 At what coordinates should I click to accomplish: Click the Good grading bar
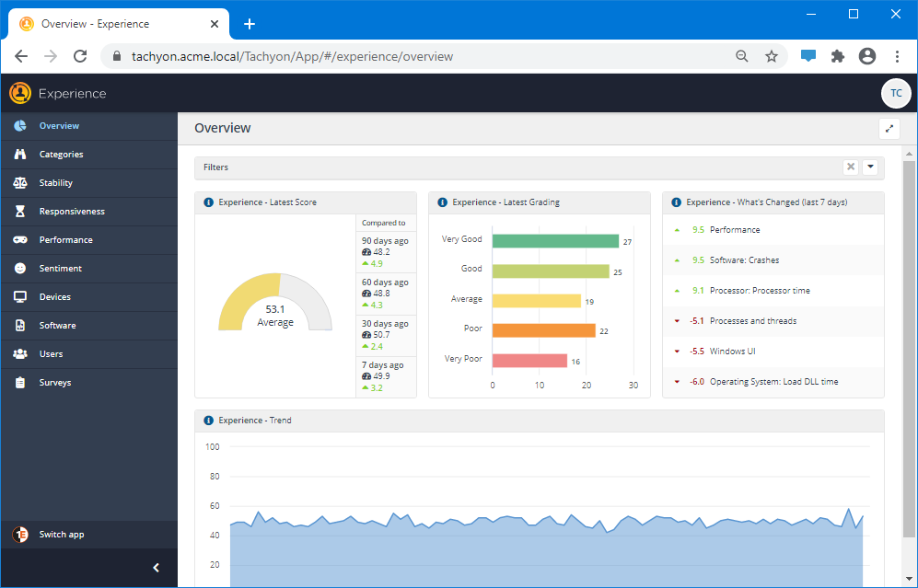pos(551,271)
